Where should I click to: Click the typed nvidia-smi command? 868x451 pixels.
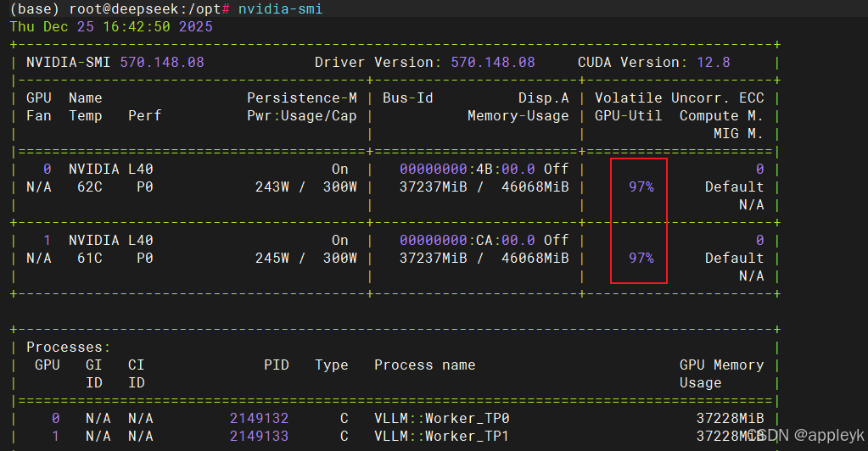click(280, 8)
